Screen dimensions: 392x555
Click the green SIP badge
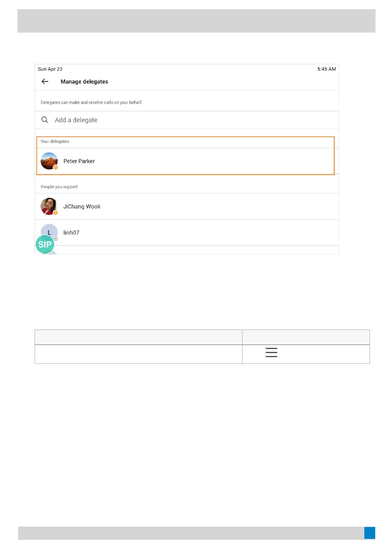pos(45,244)
